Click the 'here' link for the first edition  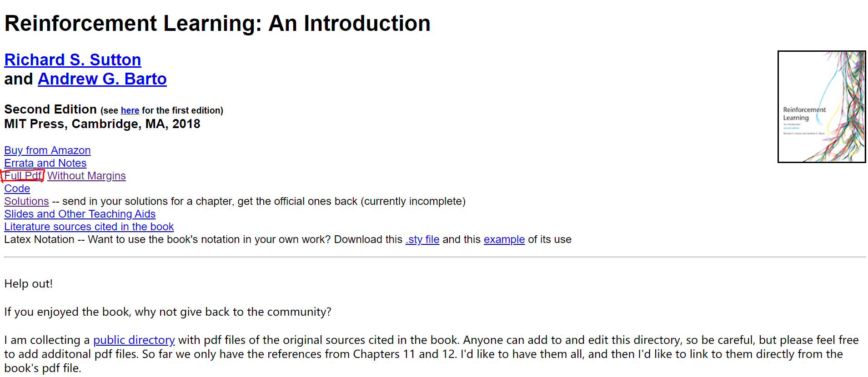click(130, 110)
